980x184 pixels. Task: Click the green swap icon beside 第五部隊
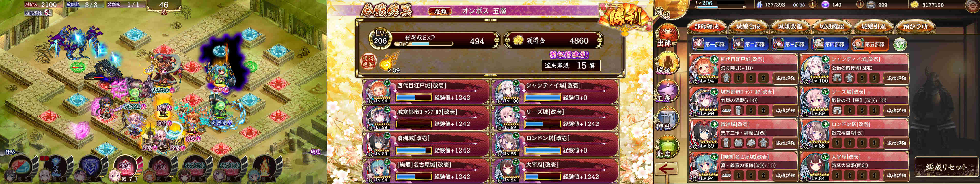tap(900, 45)
